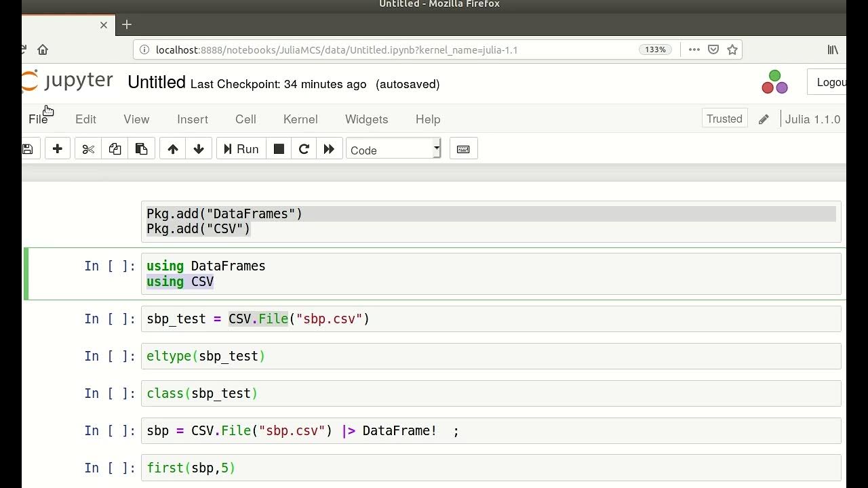Screen dimensions: 868x488
Task: Open a new browser tab
Action: (127, 25)
